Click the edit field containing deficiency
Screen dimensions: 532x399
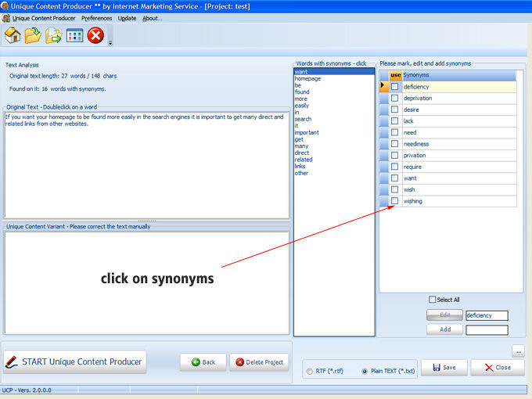487,315
